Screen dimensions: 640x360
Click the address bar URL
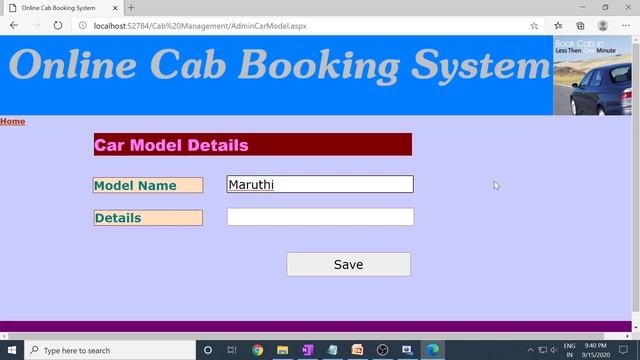200,26
